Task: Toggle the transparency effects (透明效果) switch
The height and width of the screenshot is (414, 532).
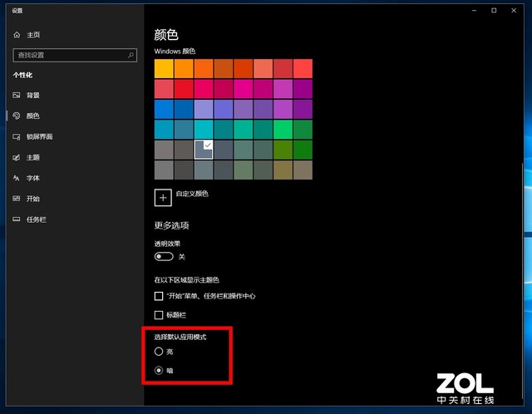Action: (x=164, y=257)
